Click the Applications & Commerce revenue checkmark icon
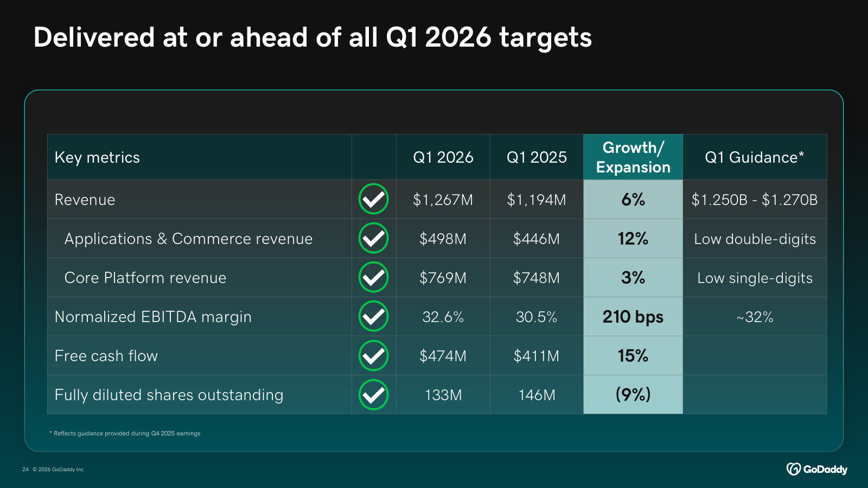Image resolution: width=868 pixels, height=488 pixels. pyautogui.click(x=373, y=238)
